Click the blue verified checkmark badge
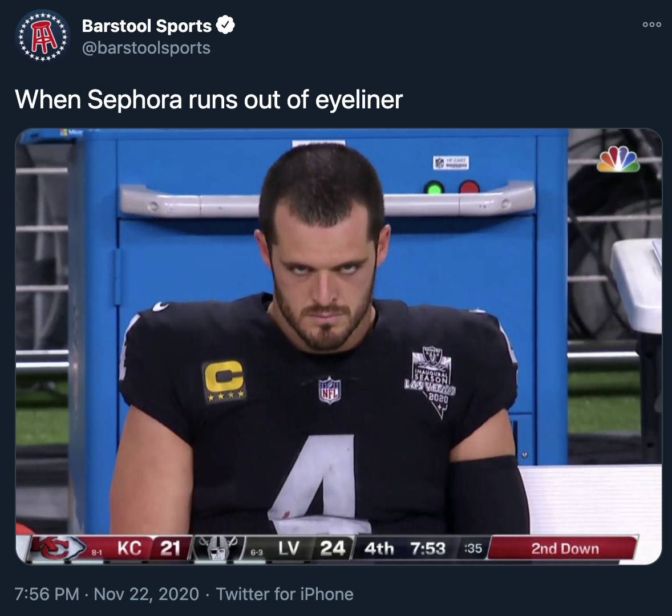Screen dimensions: 672x616 225,25
